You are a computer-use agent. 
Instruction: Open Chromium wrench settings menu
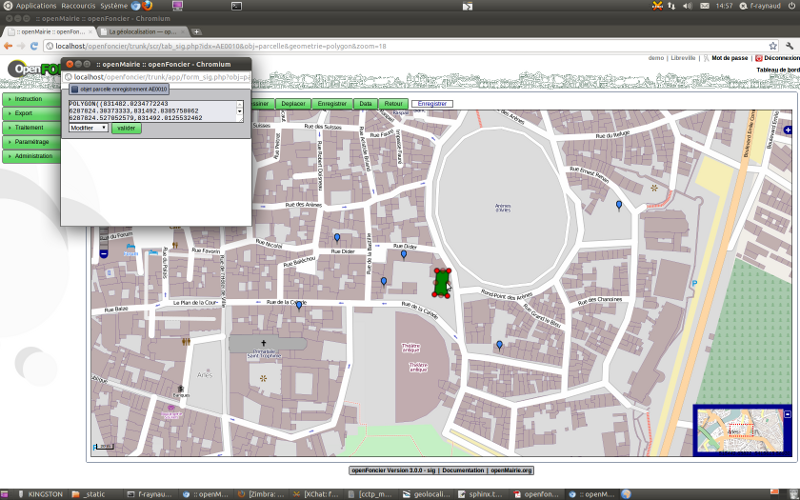[x=788, y=46]
